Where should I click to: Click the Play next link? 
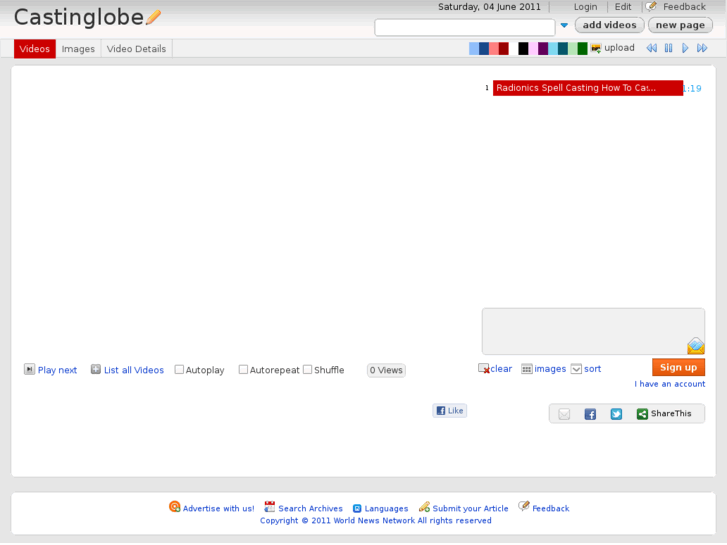pyautogui.click(x=57, y=370)
